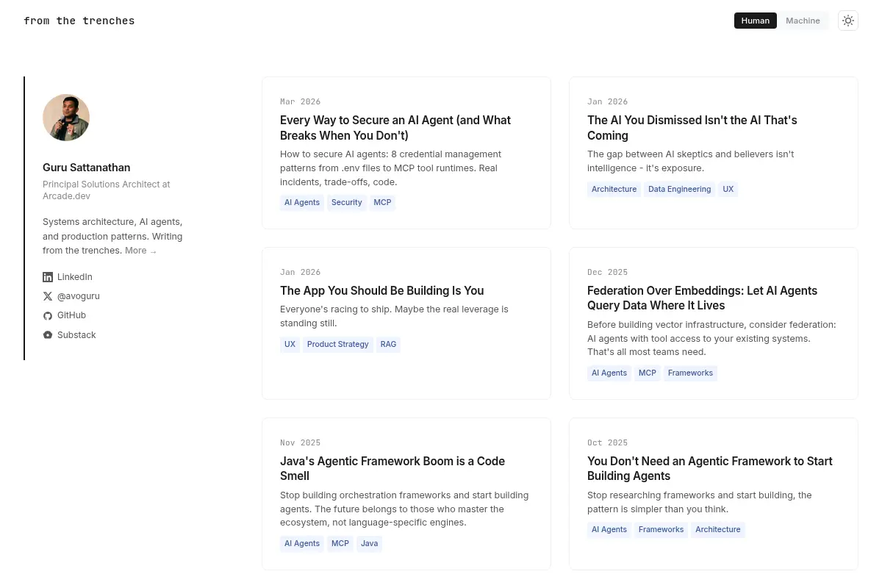Viewport: 882px width, 588px height.
Task: Click the 'Dec 2025' date label
Action: click(607, 272)
